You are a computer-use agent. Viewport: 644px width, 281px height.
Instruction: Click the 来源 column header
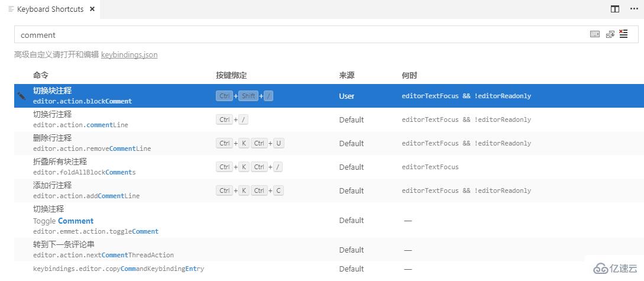pyautogui.click(x=347, y=76)
